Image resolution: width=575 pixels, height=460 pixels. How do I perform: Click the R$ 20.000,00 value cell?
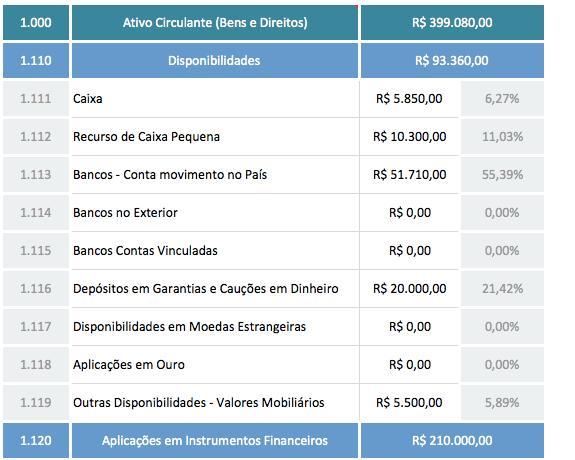409,289
